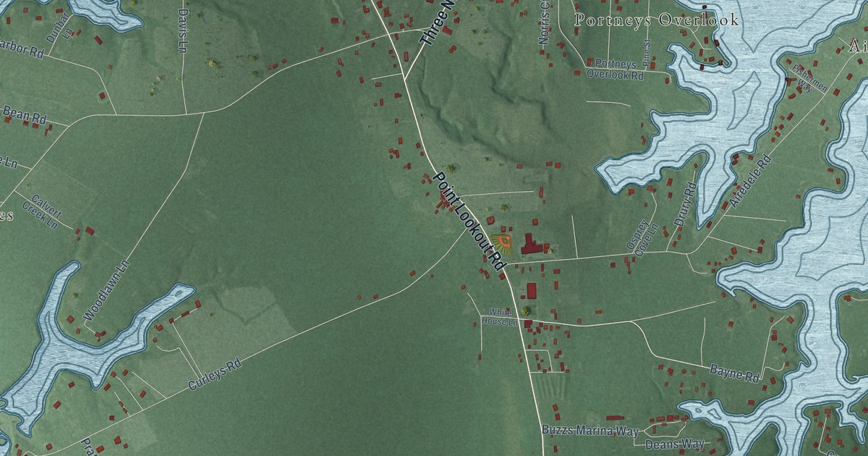Click the Point Lookout Rd label

467,222
